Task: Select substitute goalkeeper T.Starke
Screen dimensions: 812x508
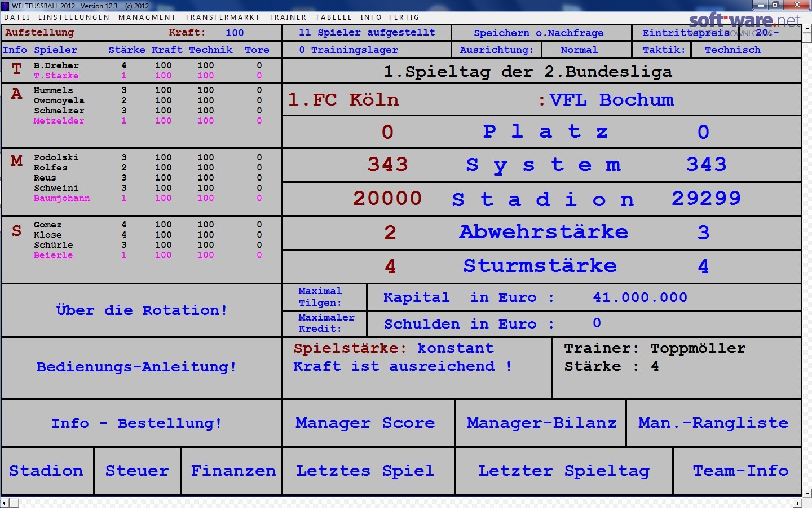Action: 56,76
